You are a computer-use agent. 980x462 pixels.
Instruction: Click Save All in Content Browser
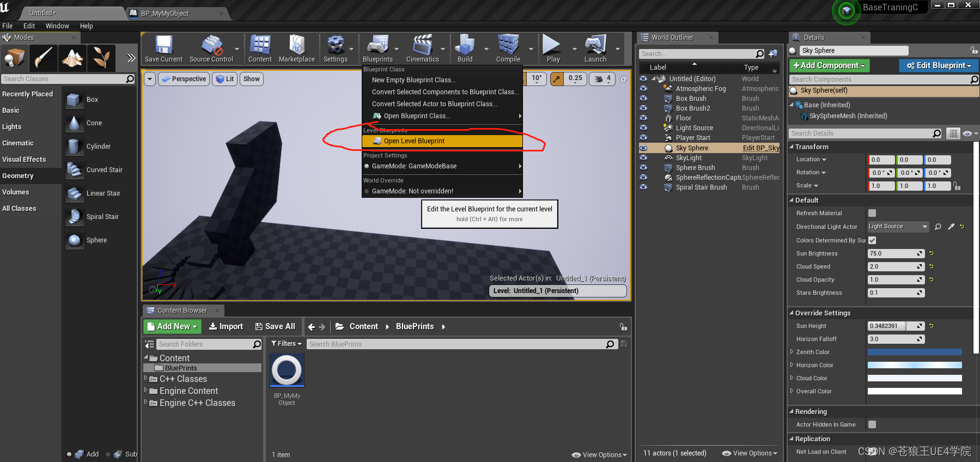(x=275, y=326)
